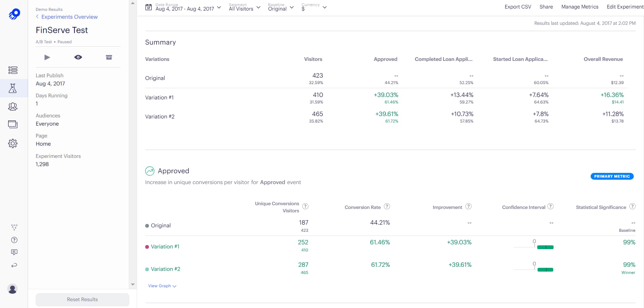644x308 pixels.
Task: Toggle the Original row's colored indicator dot
Action: (x=147, y=225)
